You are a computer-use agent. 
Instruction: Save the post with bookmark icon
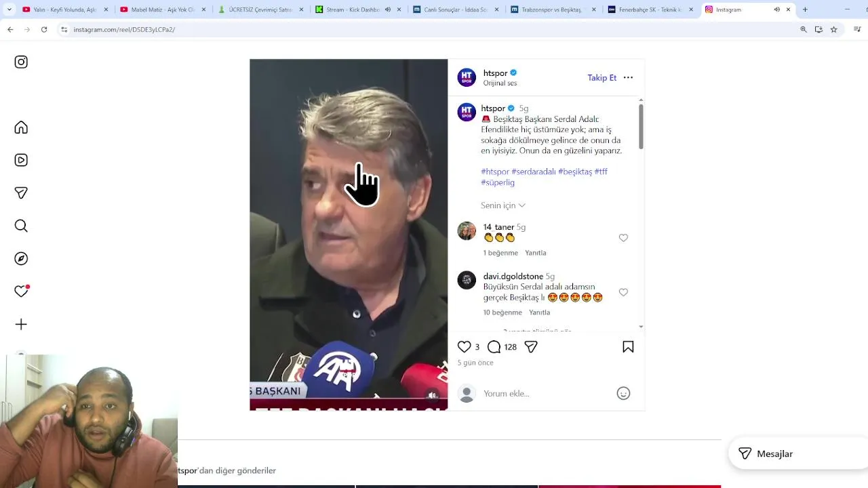[628, 346]
